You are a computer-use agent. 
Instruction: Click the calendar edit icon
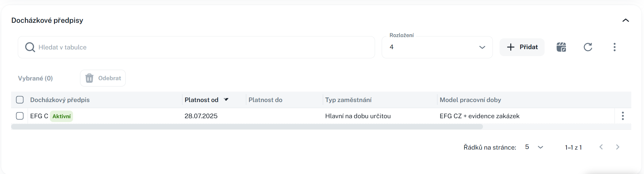[561, 47]
